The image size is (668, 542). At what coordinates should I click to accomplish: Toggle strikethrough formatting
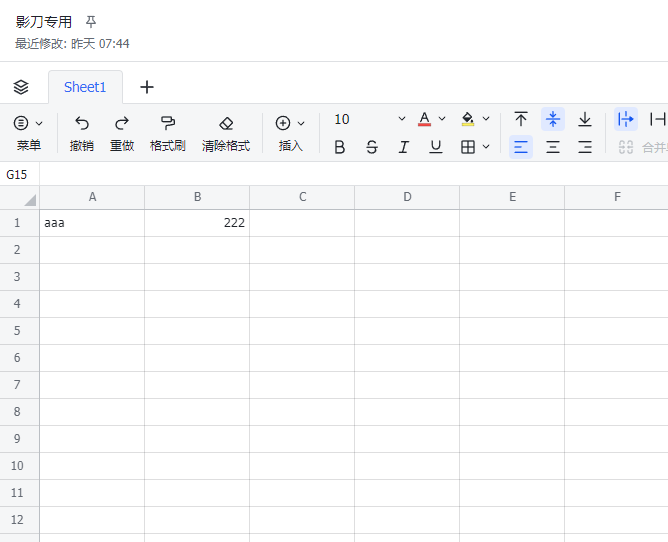coord(372,147)
